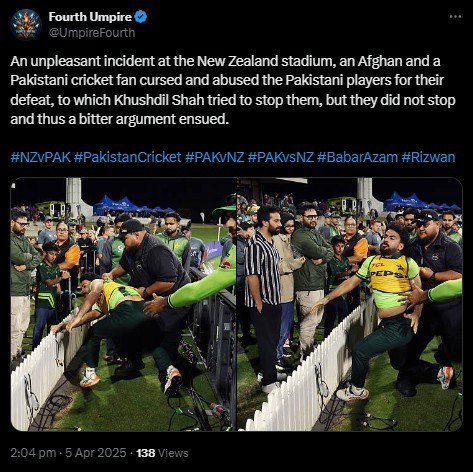473x472 pixels.
Task: Open the @UmpireFourth handle link
Action: [x=92, y=33]
